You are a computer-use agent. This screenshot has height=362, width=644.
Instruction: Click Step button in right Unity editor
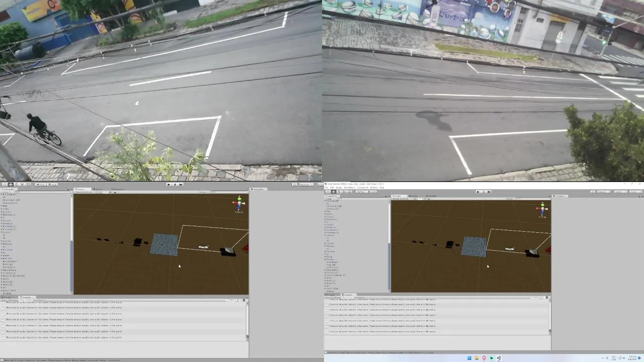[489, 192]
